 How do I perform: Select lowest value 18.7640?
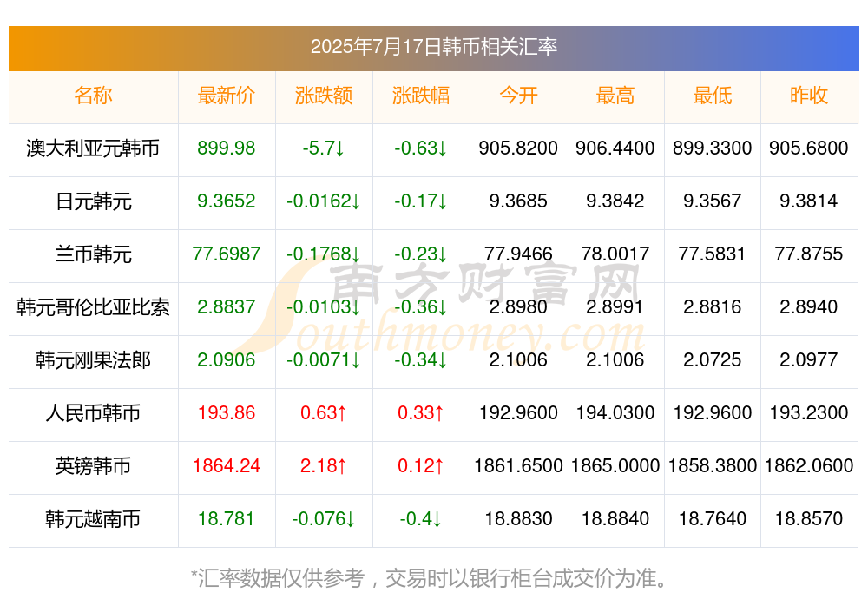coord(713,519)
